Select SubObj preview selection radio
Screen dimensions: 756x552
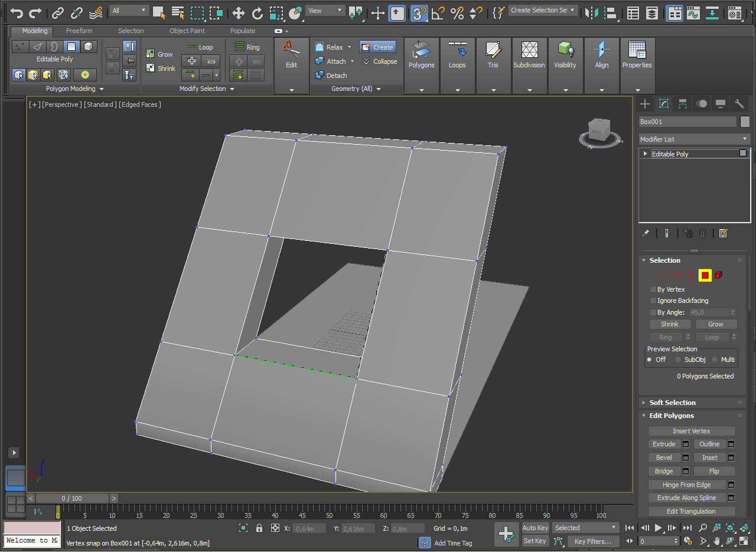point(678,360)
